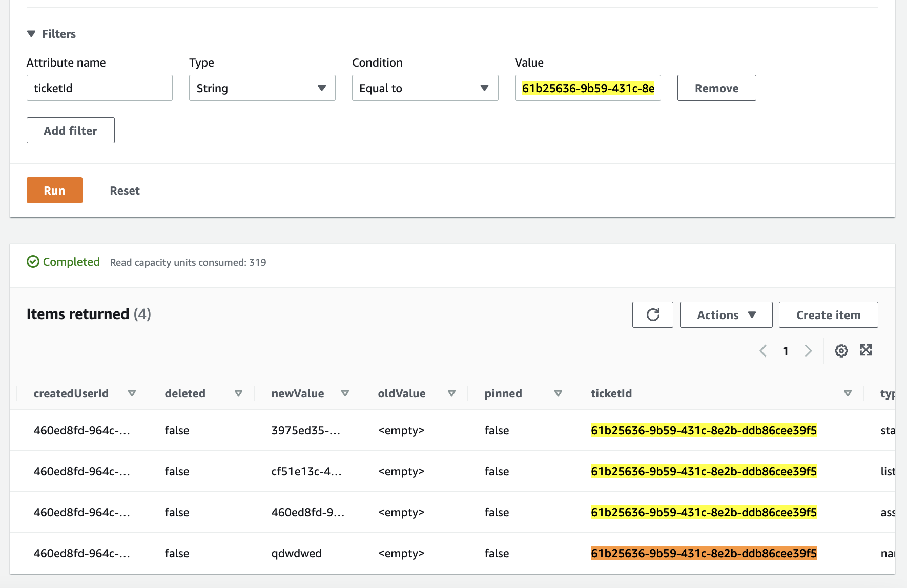
Task: Sort the pinned column
Action: [558, 393]
